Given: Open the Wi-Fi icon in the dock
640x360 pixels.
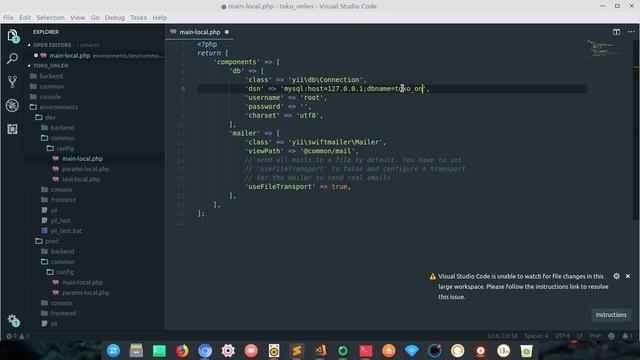Looking at the screenshot, I should (411, 351).
